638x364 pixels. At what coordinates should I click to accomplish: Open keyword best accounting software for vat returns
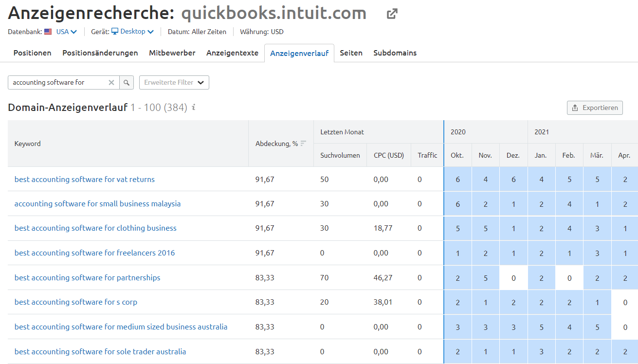85,179
